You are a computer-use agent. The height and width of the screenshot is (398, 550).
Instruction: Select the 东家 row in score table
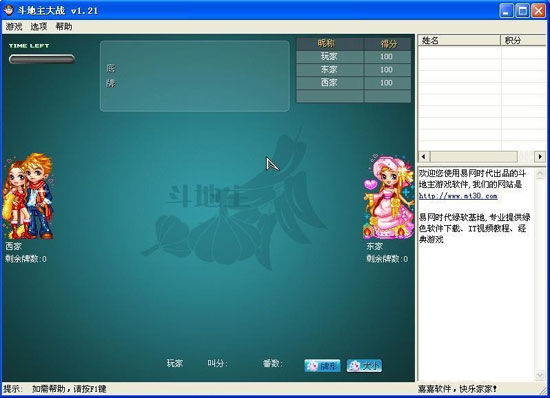pyautogui.click(x=353, y=70)
